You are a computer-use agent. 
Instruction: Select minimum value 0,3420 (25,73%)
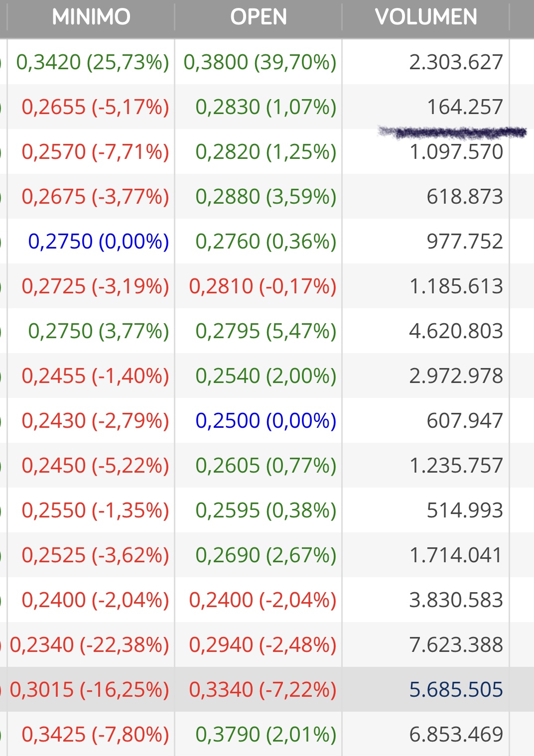(x=93, y=62)
